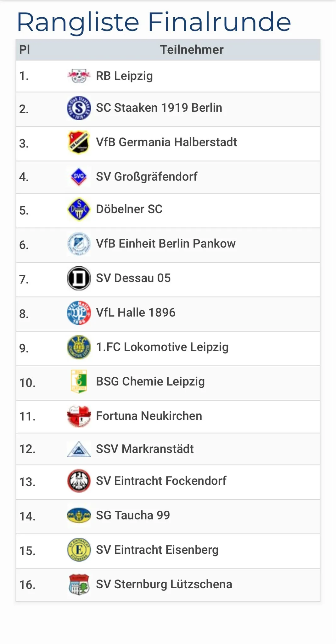Click the Rangliste Finalrunde heading
Image resolution: width=336 pixels, height=644 pixels.
point(154,22)
